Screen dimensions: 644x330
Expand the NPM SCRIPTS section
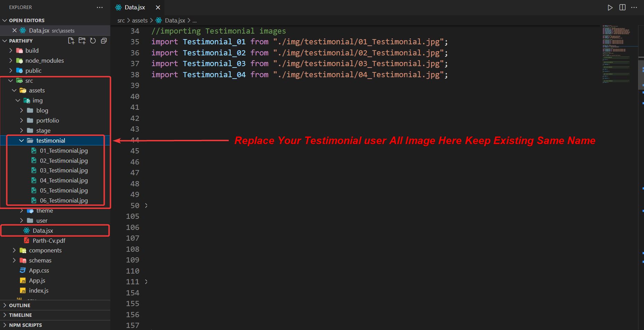coord(25,325)
